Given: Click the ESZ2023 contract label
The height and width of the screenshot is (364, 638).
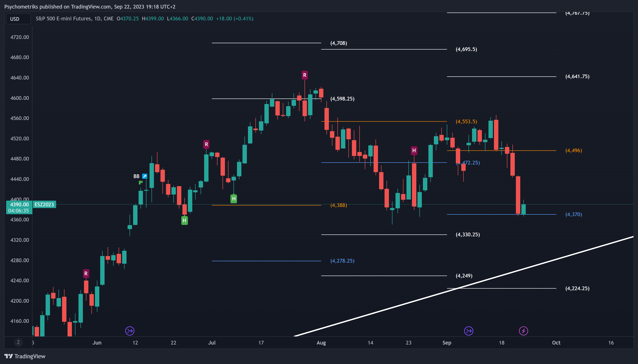Looking at the screenshot, I should coord(44,205).
